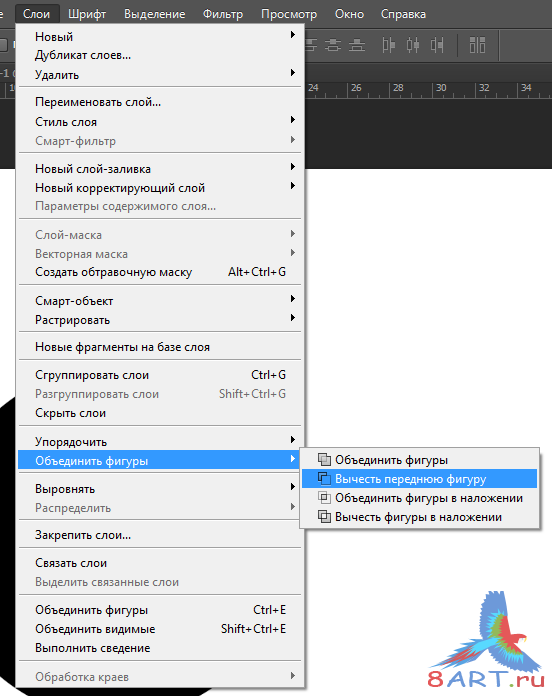Viewport: 552px width, 696px height.
Task: Expand Новый корректирующий слой submenu
Action: point(160,188)
